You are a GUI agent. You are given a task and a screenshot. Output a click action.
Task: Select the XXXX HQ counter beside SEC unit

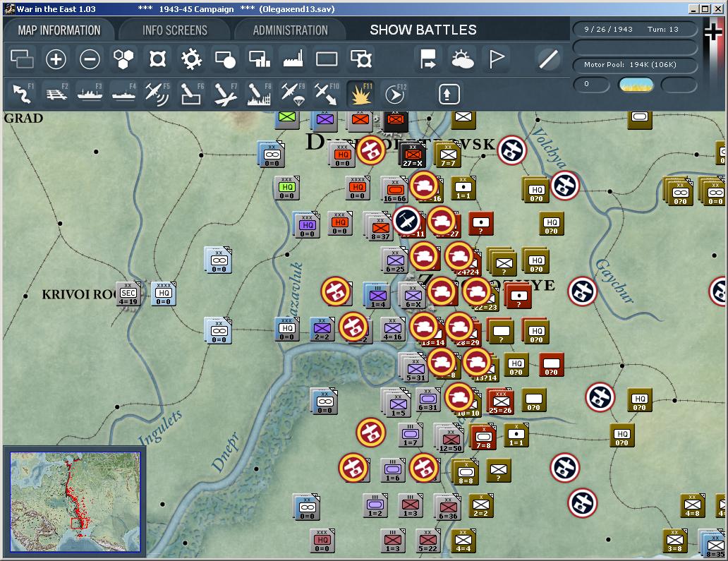point(164,294)
